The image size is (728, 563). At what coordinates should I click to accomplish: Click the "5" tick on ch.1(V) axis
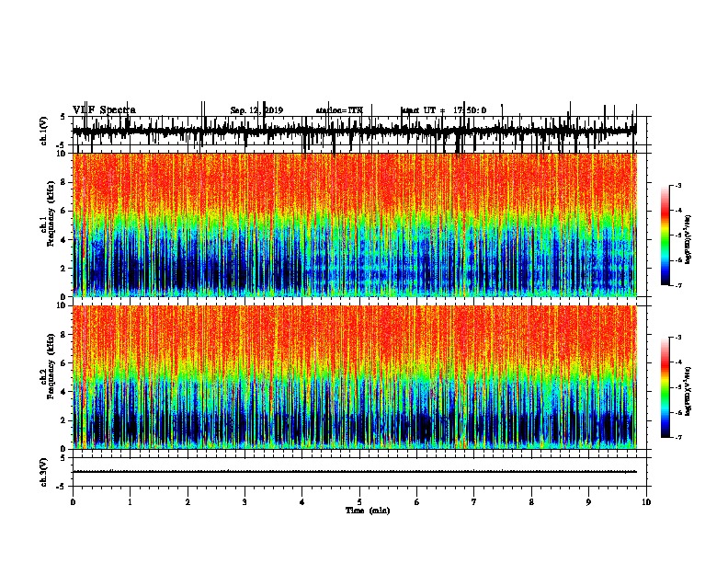coord(63,117)
